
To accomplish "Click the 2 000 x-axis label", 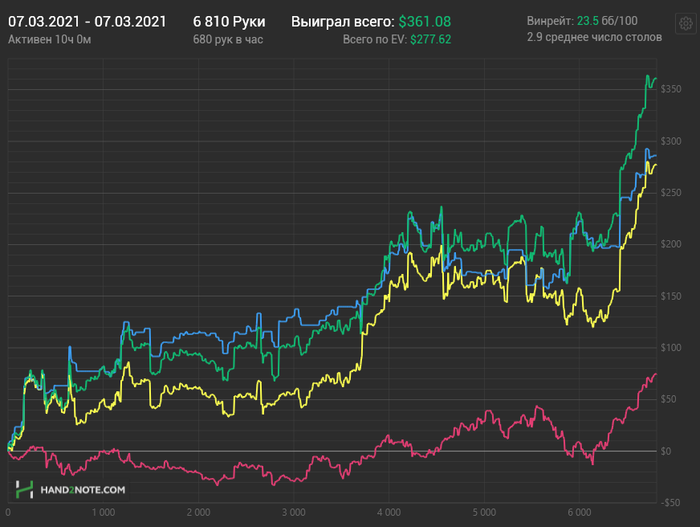I will tap(199, 513).
